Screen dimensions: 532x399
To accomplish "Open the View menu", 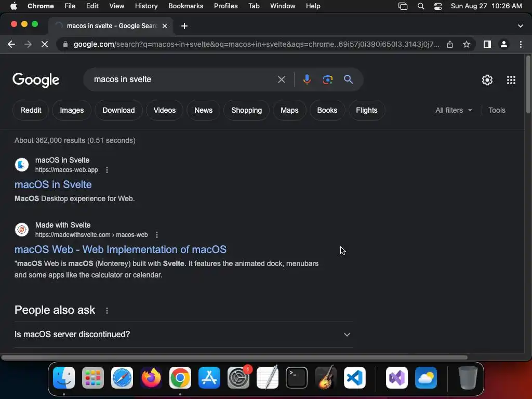I will coord(117,6).
